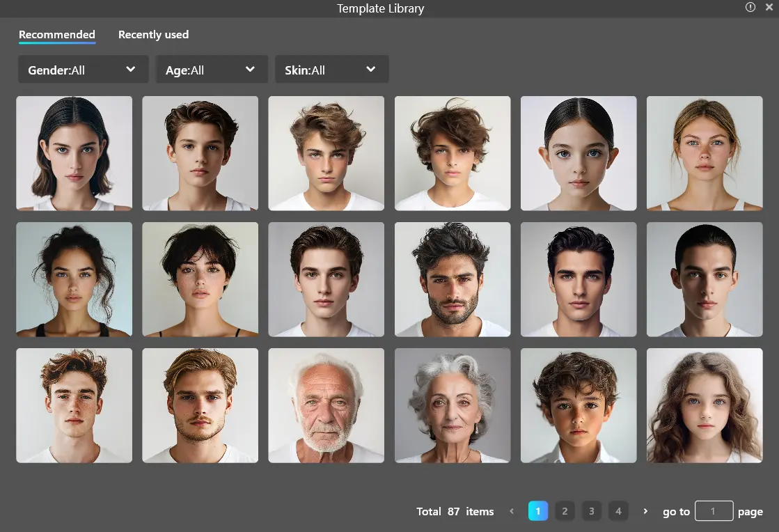Select the elderly man with white beard template

pyautogui.click(x=326, y=405)
